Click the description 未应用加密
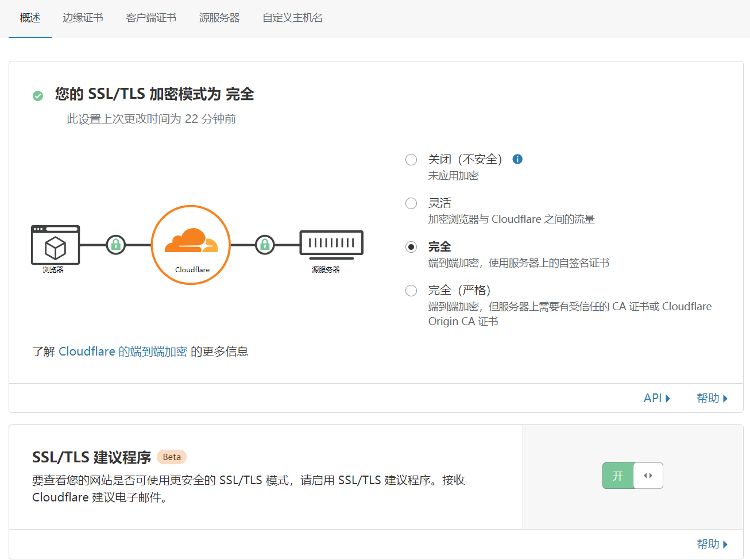 pos(453,176)
